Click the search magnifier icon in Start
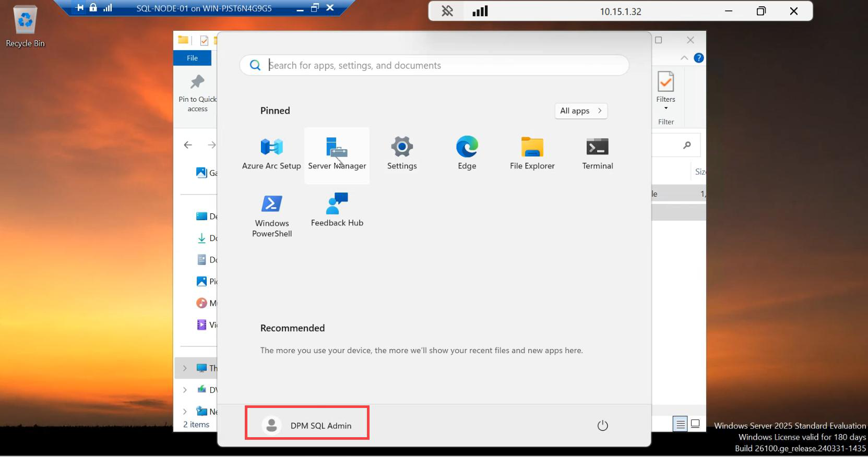868x457 pixels. pos(255,65)
